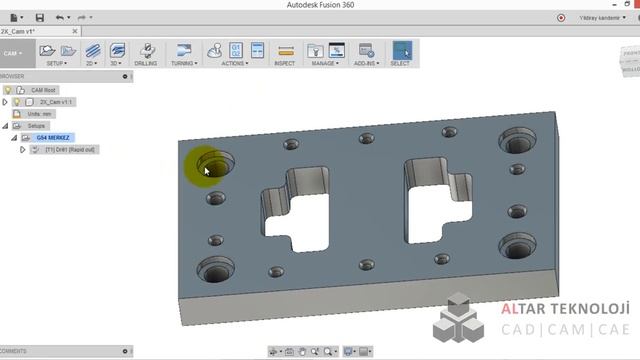Open the TURNING menu
Viewport: 640px width, 360px height.
[x=184, y=63]
